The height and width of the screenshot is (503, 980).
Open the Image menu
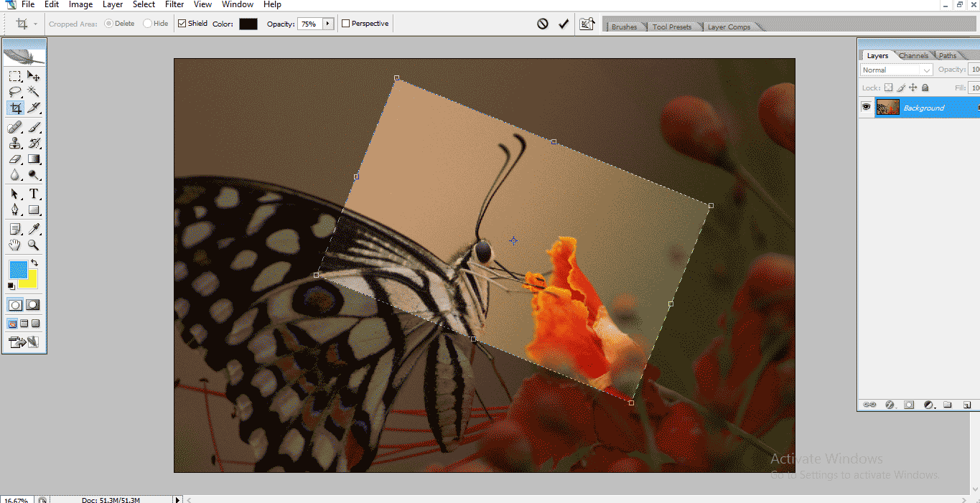[x=80, y=4]
